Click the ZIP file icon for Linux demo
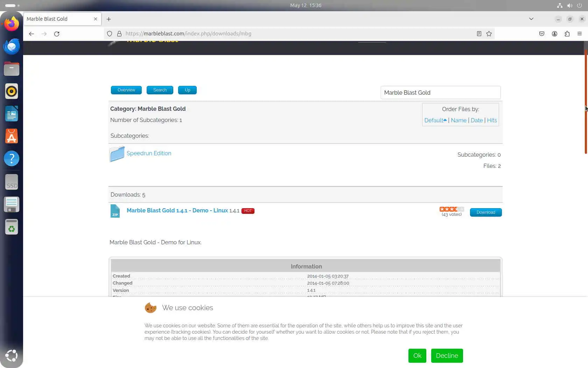This screenshot has width=588, height=368. click(115, 211)
